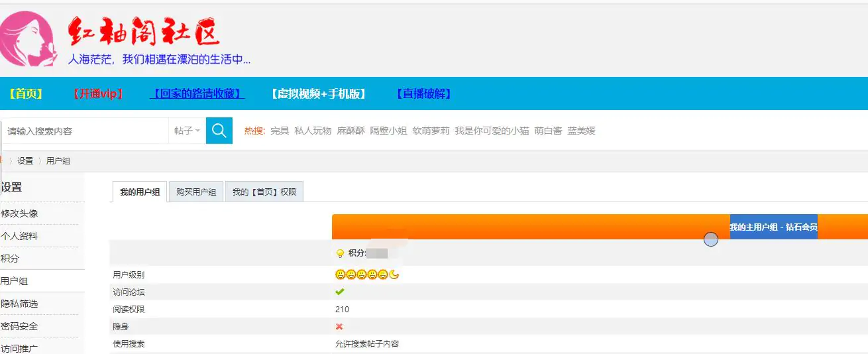Click the 用户级别 row label
The width and height of the screenshot is (868, 354).
129,274
